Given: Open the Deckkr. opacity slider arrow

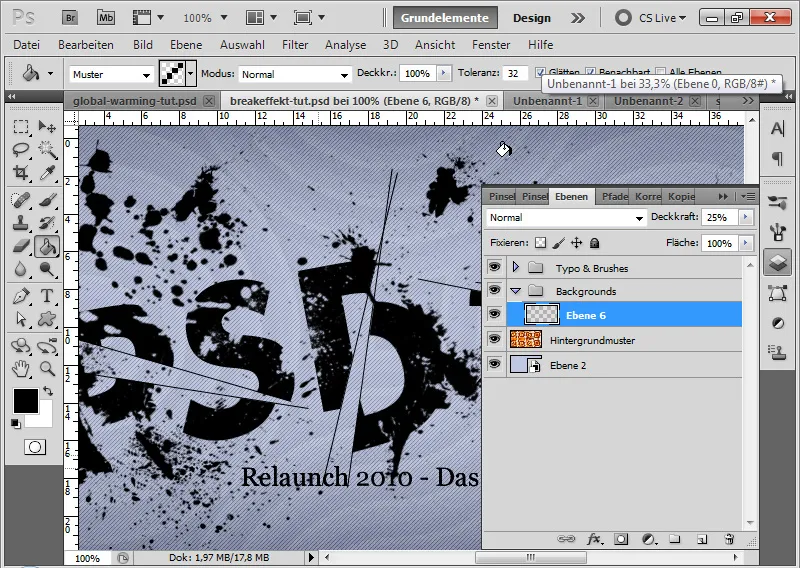Looking at the screenshot, I should click(x=443, y=73).
